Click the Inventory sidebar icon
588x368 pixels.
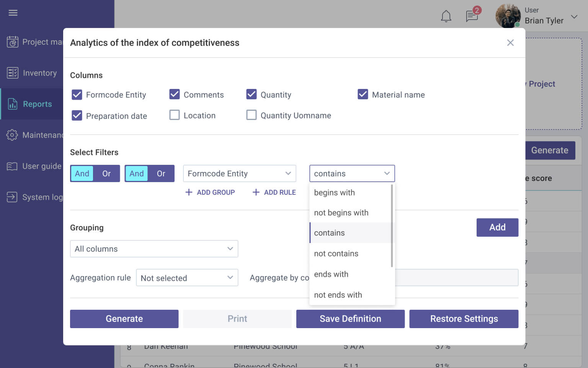pos(12,73)
